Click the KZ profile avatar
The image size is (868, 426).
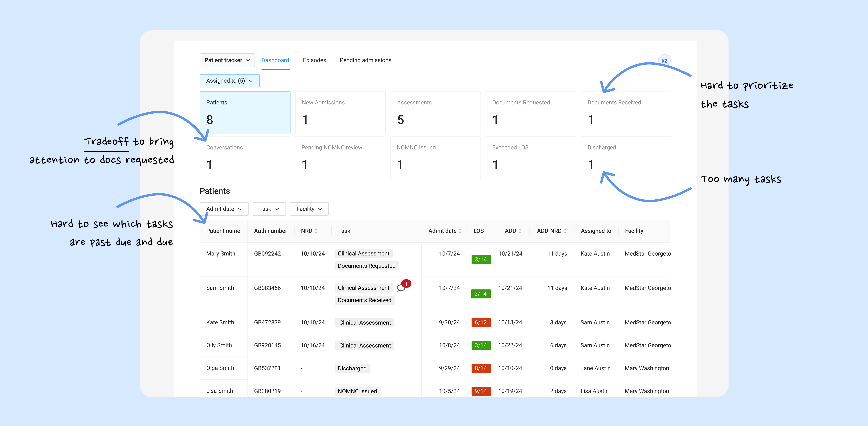tap(664, 60)
